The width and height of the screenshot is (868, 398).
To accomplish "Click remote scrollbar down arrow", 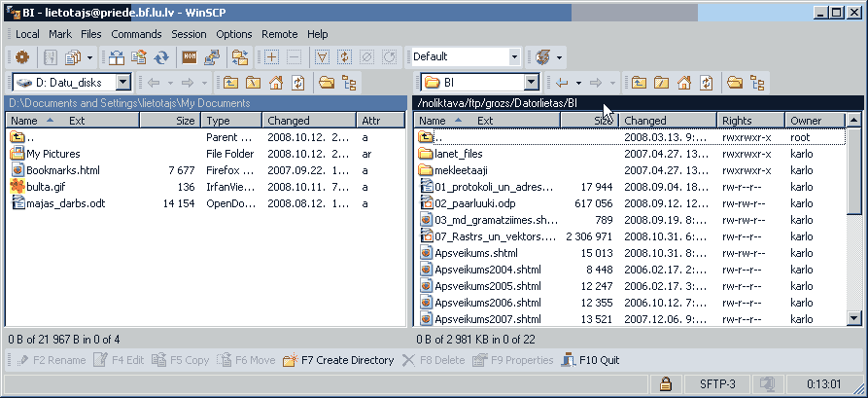I will pyautogui.click(x=854, y=319).
